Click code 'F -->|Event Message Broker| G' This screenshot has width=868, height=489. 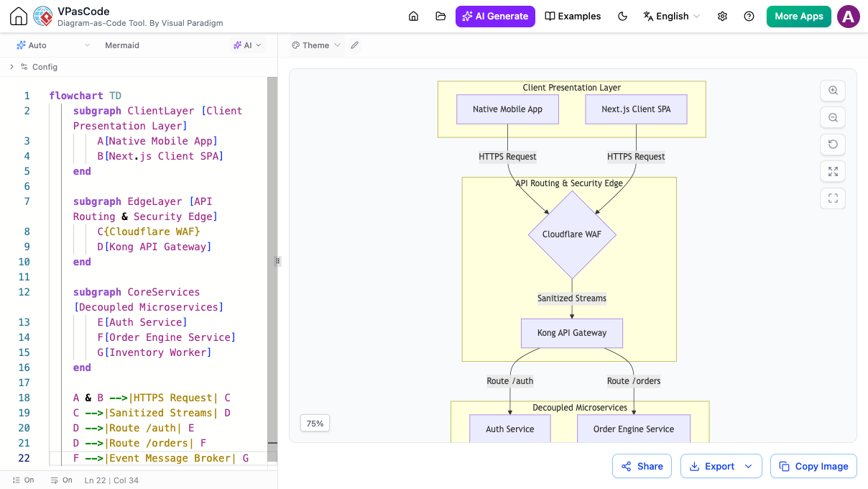pyautogui.click(x=161, y=458)
